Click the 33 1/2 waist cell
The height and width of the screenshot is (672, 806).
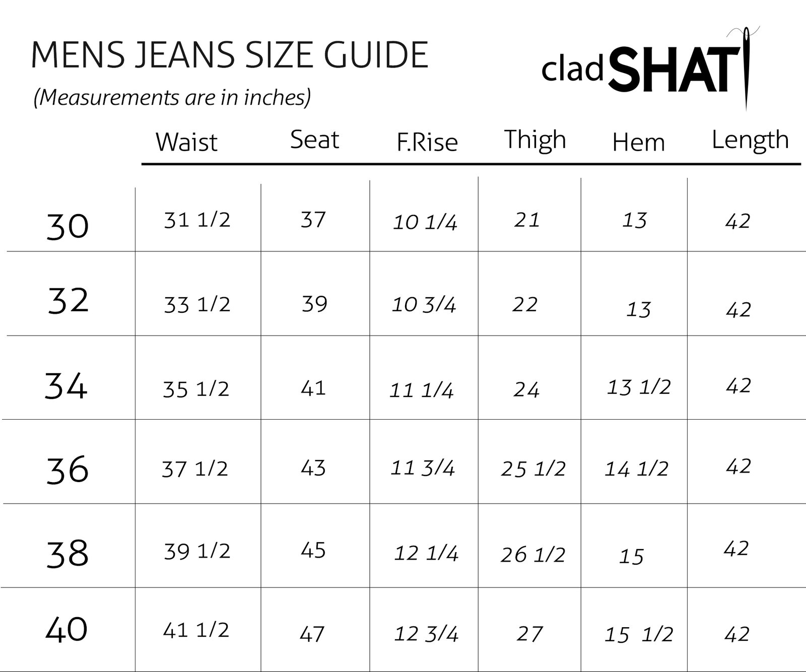click(x=197, y=305)
